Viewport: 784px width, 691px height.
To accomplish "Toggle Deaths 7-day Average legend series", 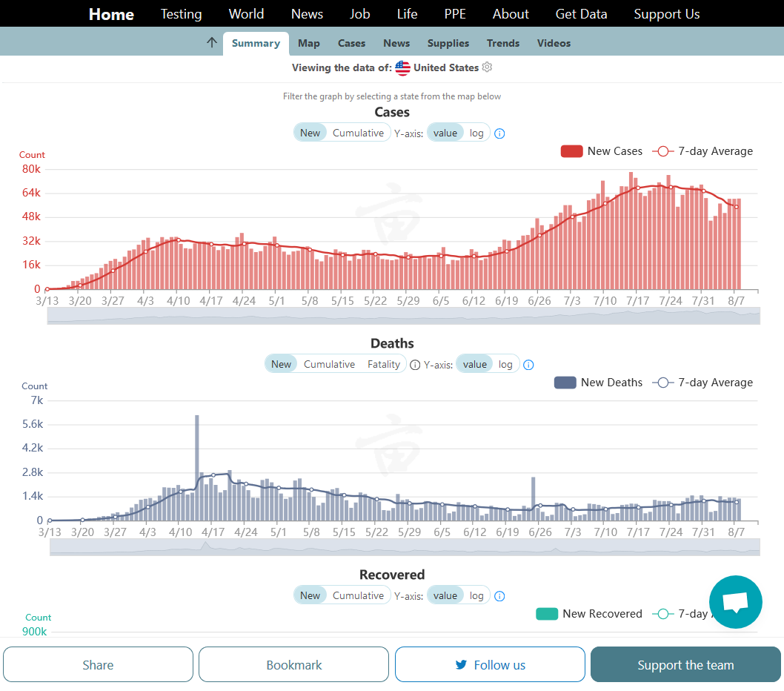I will click(702, 383).
